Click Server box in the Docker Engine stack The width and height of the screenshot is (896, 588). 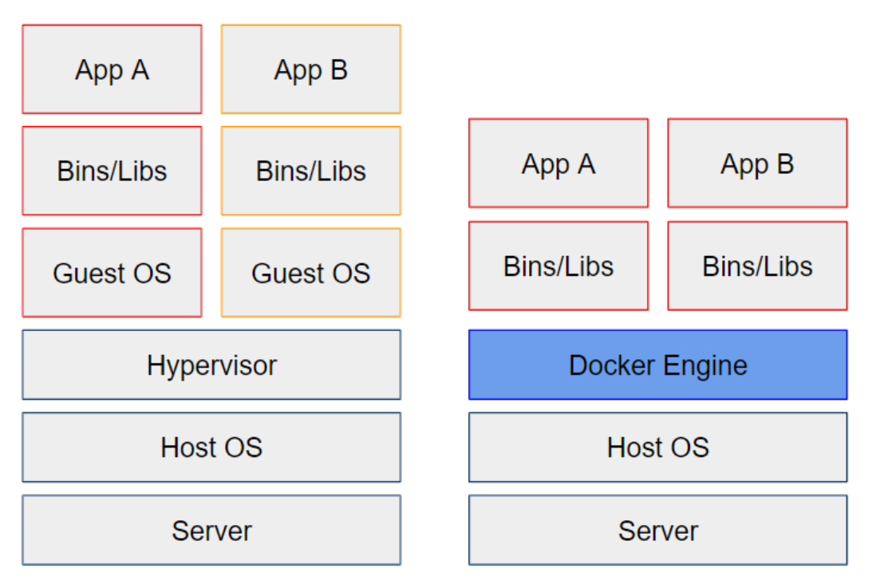pos(657,531)
